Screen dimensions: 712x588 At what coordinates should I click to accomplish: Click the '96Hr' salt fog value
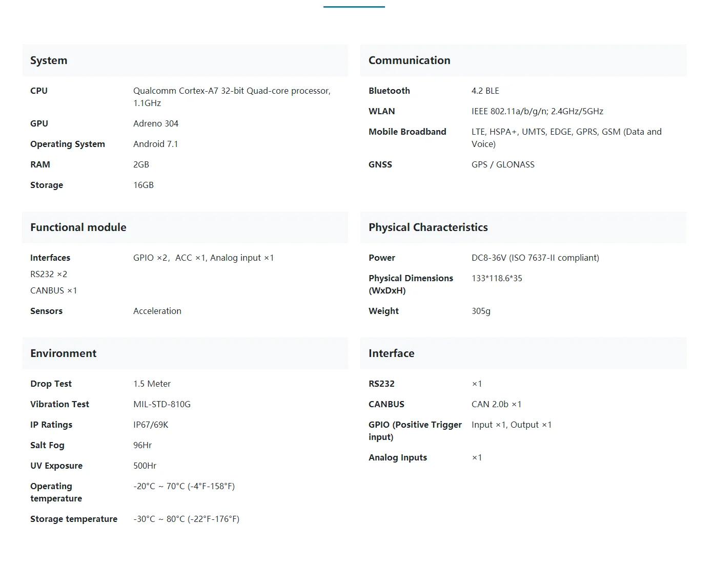point(143,445)
